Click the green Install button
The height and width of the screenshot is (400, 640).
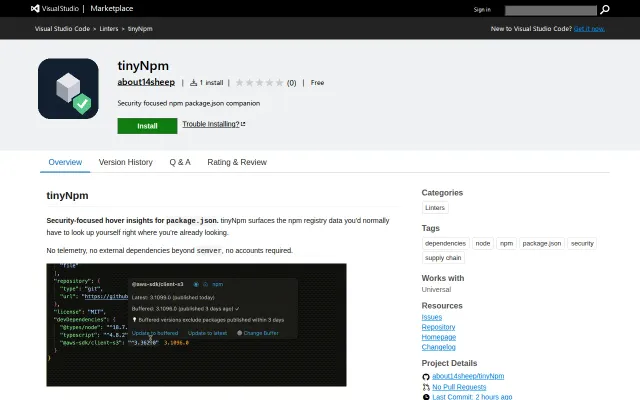[x=147, y=126]
